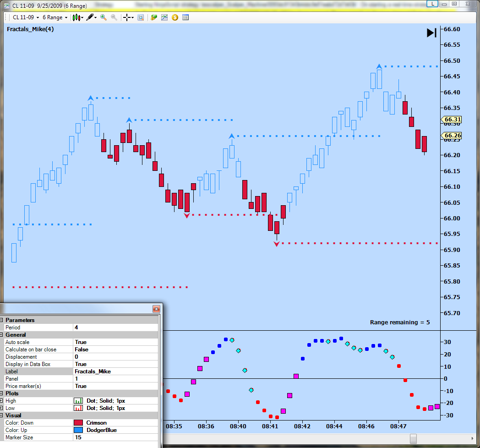Click the zoom in magnifier icon

click(x=104, y=17)
